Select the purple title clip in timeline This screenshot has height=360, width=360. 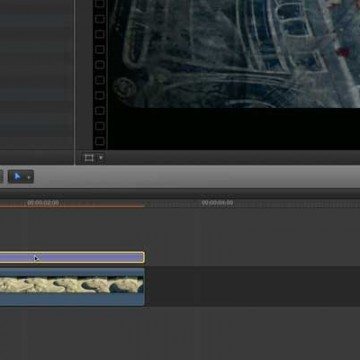point(72,257)
